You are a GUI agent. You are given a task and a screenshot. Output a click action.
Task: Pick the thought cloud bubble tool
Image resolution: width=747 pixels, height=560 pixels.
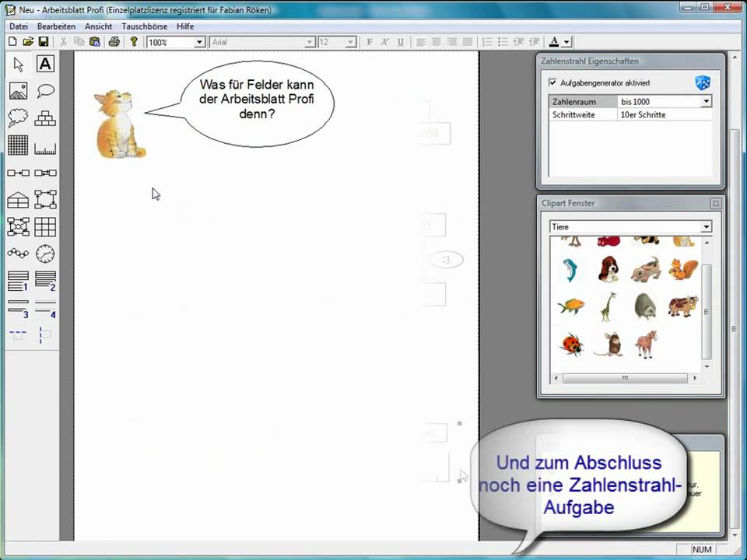[18, 117]
